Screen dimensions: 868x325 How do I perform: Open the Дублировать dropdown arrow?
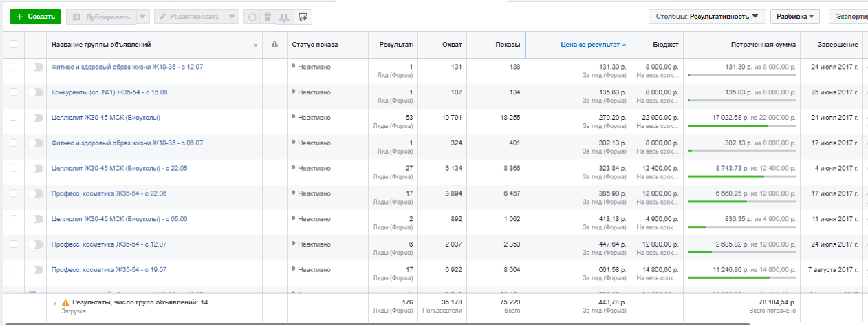pyautogui.click(x=142, y=17)
